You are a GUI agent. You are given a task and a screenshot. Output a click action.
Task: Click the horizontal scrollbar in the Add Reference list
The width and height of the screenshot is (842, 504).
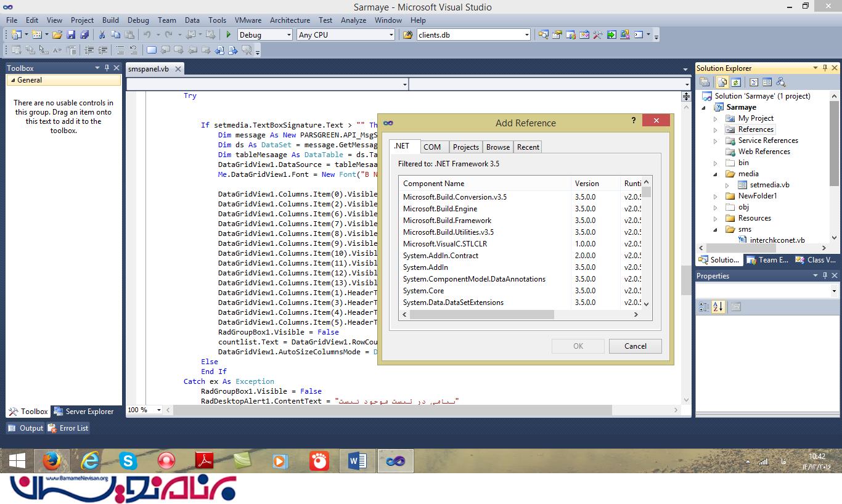(x=481, y=314)
